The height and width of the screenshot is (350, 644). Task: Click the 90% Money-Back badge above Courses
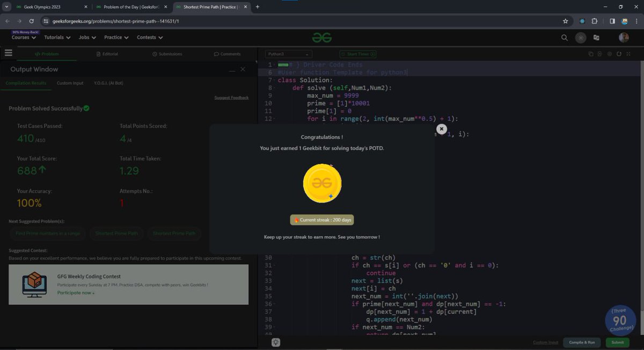point(26,32)
